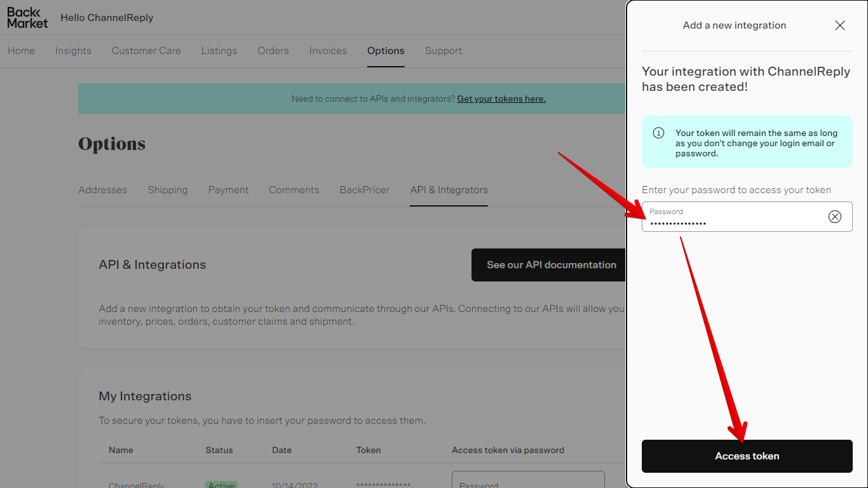Follow the Get your tokens here link

[x=501, y=98]
